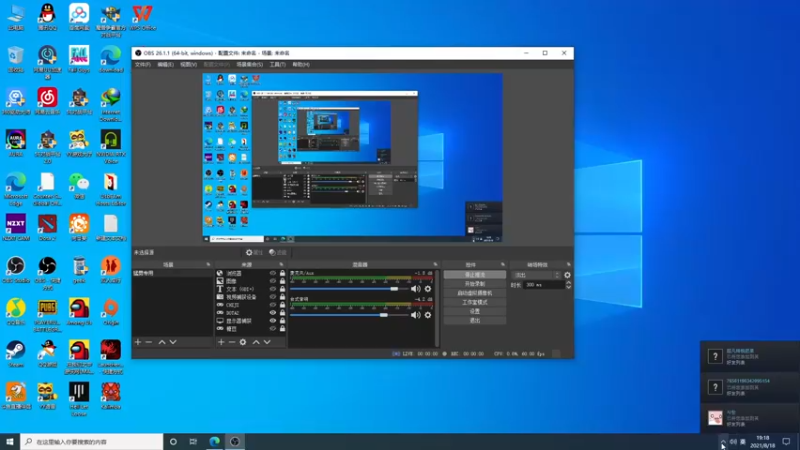Show hidden icons chevron in the system tray

[x=723, y=441]
